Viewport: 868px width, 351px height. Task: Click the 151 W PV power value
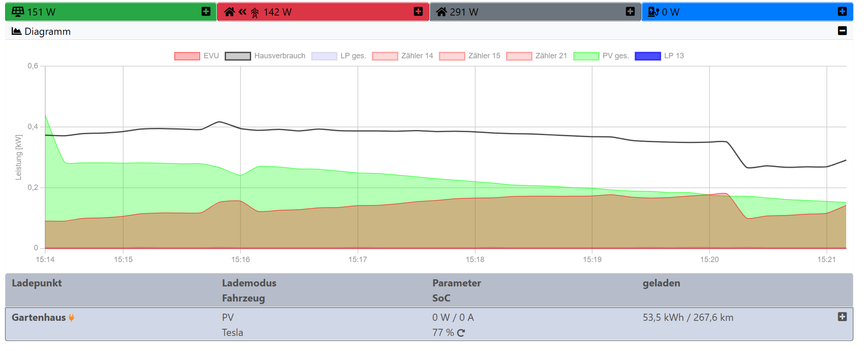click(41, 12)
